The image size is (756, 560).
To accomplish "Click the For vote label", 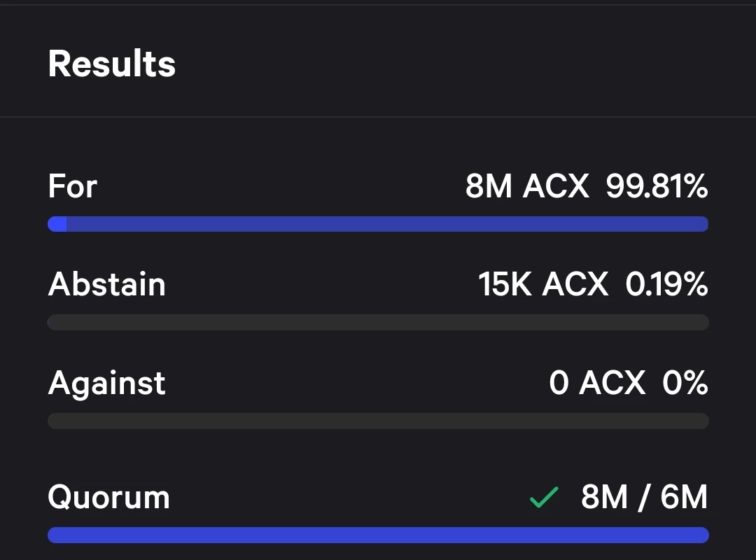I will click(x=72, y=186).
